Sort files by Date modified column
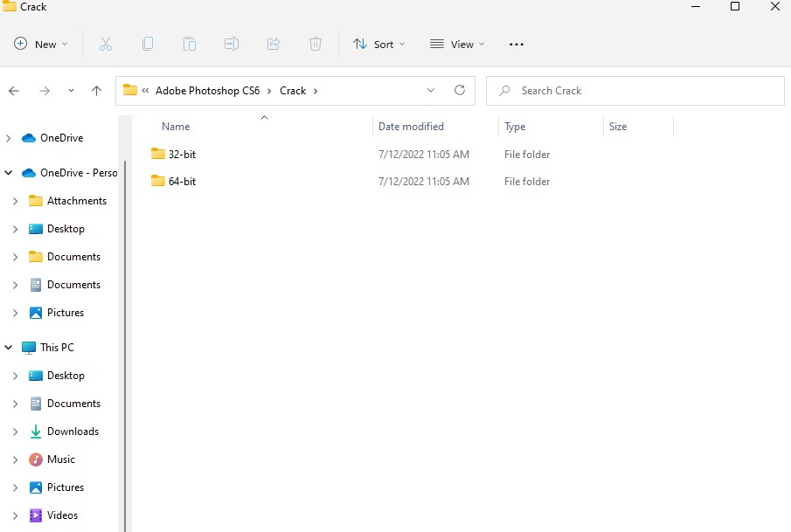The width and height of the screenshot is (791, 532). [x=411, y=127]
